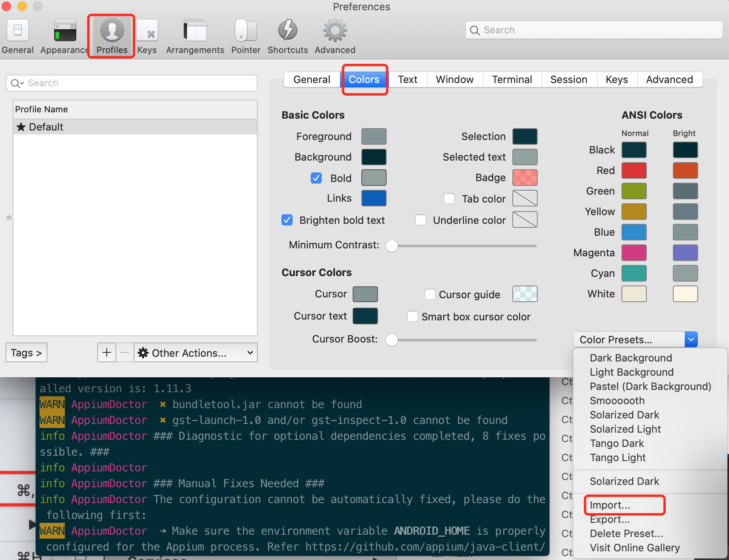Screen dimensions: 729x560
Task: Toggle Brighten bold text checkbox
Action: tap(287, 220)
